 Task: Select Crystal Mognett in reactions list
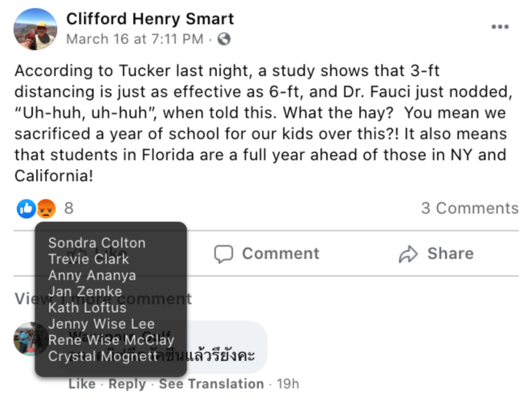click(x=103, y=356)
